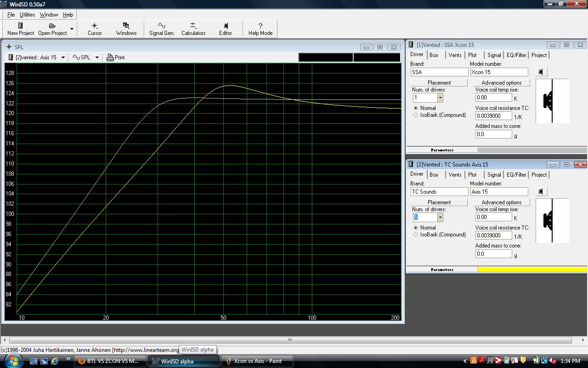Activate the Cursor tool

[x=95, y=29]
